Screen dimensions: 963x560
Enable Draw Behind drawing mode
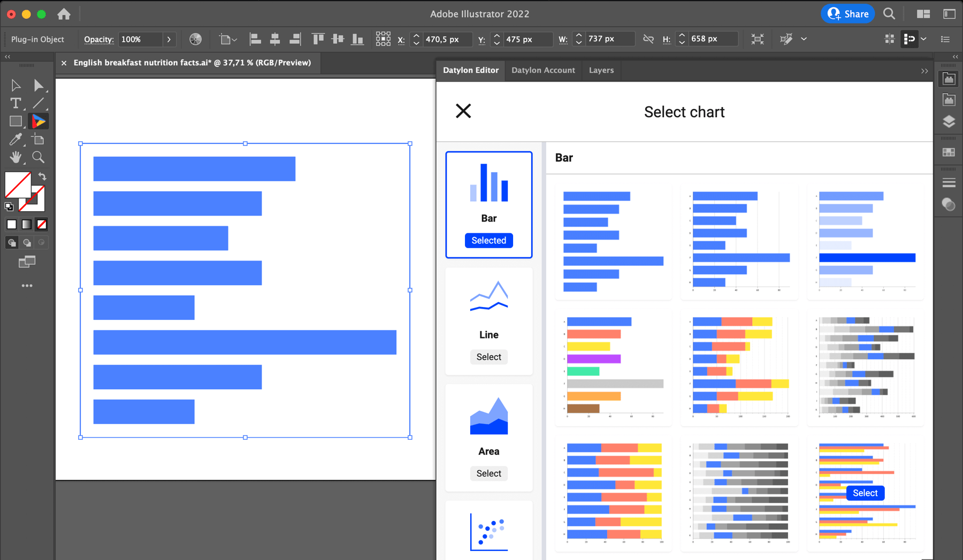click(26, 242)
